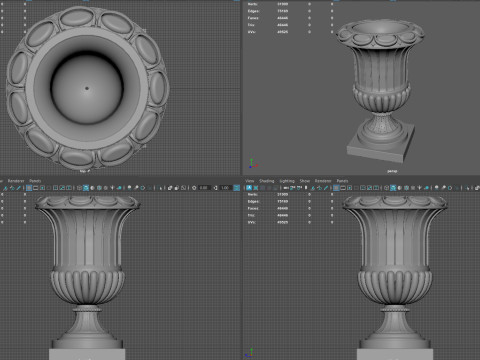This screenshot has height=360, width=480.
Task: Click Use Default Material in lower-left viewport toolbar
Action: (x=92, y=188)
